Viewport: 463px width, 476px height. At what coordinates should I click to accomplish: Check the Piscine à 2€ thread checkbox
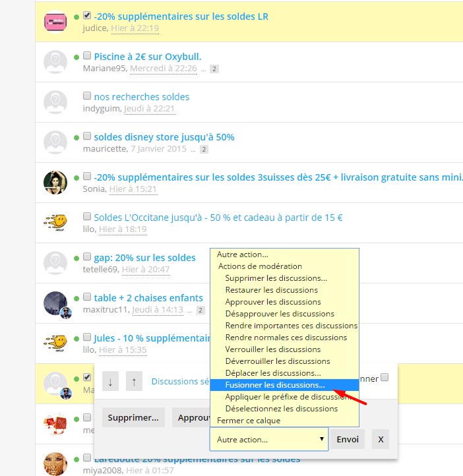point(87,55)
